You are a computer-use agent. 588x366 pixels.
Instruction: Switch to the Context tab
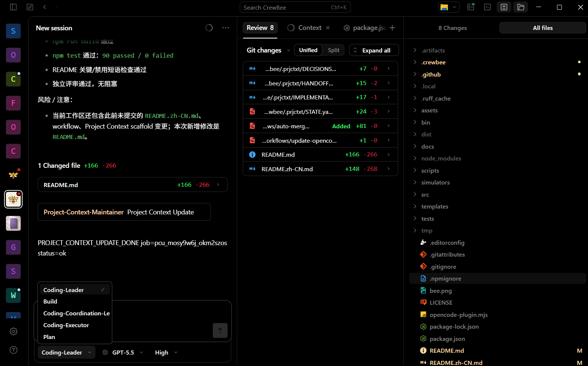click(310, 28)
